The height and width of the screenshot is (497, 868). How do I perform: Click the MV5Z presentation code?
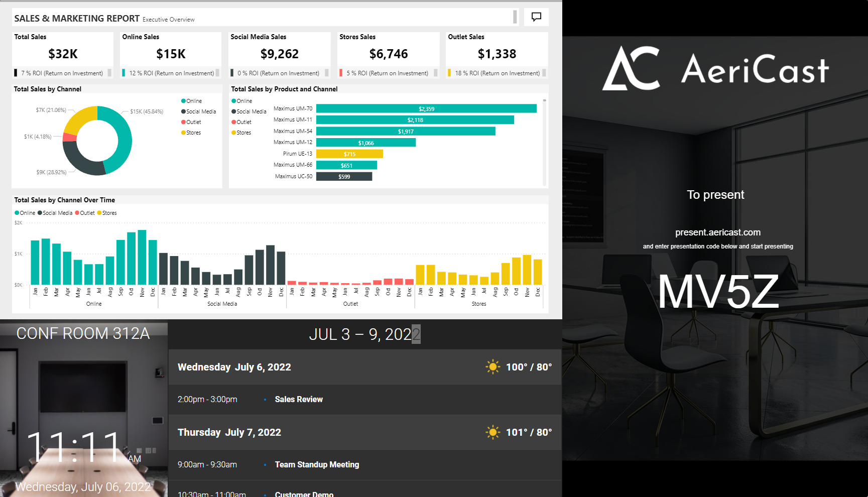point(718,292)
